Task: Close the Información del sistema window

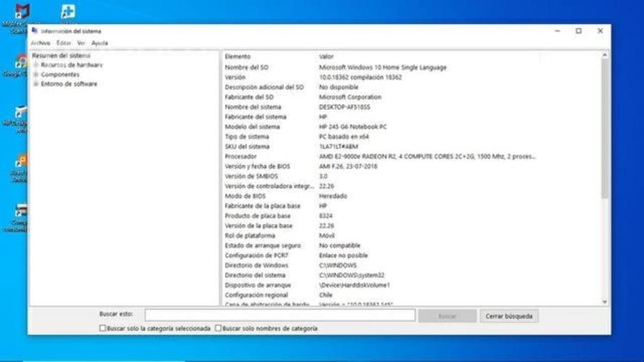Action: (600, 31)
